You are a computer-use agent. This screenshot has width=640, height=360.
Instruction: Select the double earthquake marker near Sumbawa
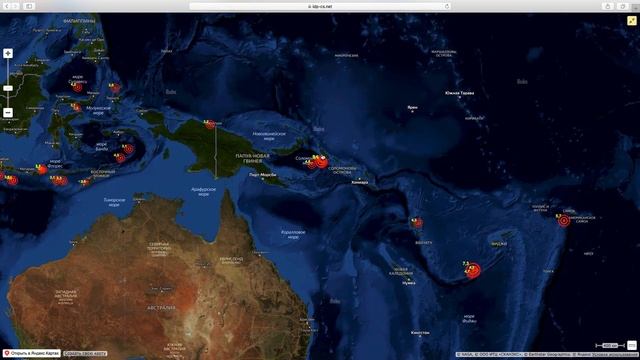60,180
